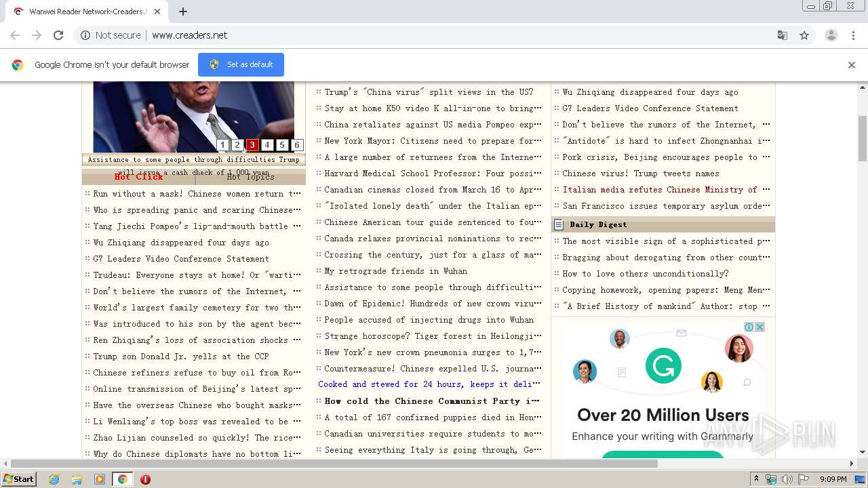
Task: Click the 9:09 PM clock
Action: (833, 479)
